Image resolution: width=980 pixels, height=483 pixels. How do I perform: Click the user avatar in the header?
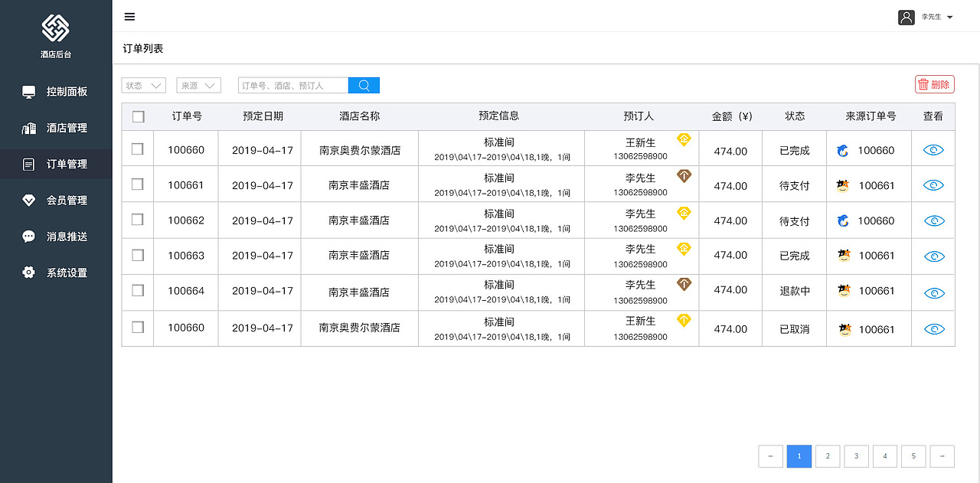[x=906, y=17]
